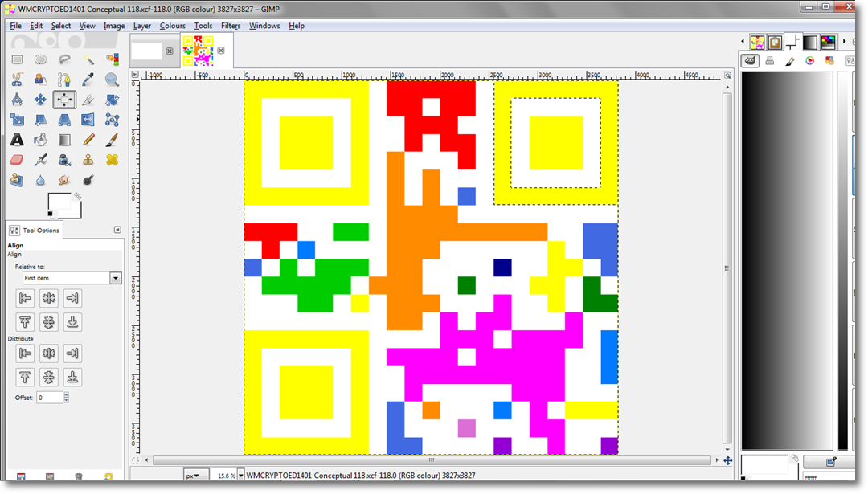Select the Pencil tool
This screenshot has height=494, width=868.
pyautogui.click(x=88, y=140)
